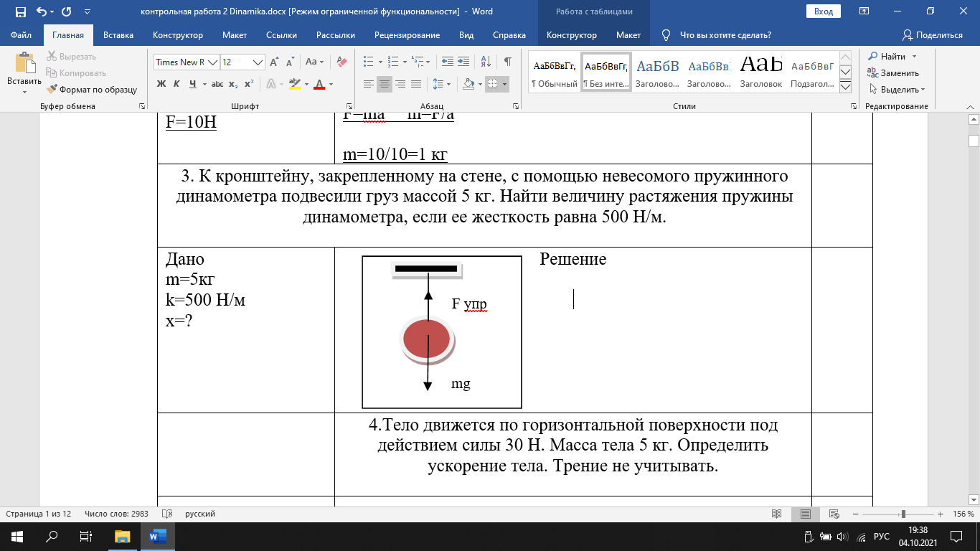The width and height of the screenshot is (980, 551).
Task: Open the Файл tab
Action: (x=21, y=35)
